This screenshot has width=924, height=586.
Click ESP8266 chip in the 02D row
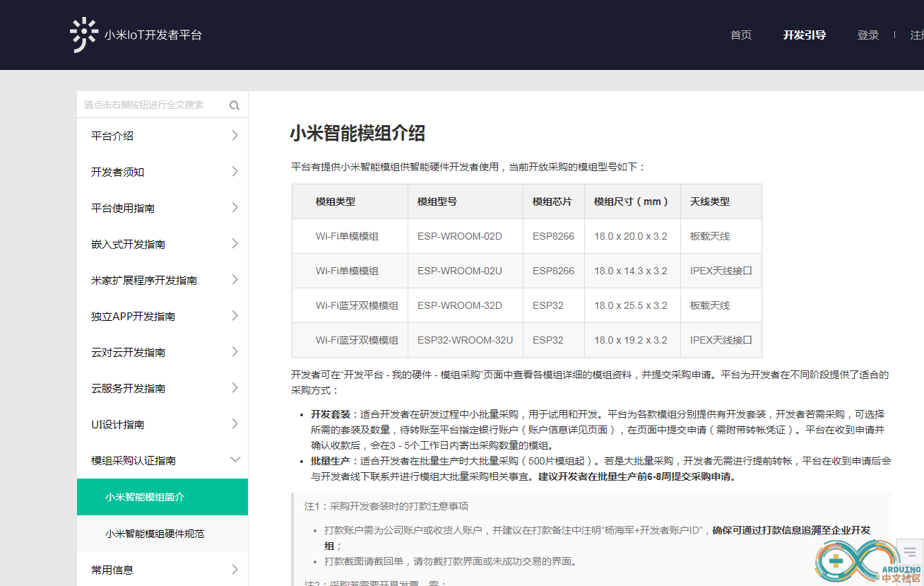pyautogui.click(x=553, y=236)
